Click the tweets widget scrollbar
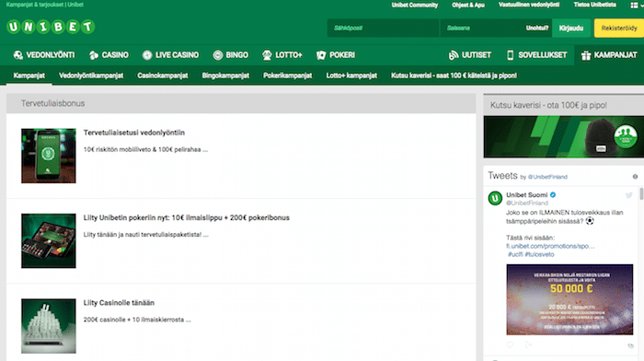Screen dimensions: 644x361 pyautogui.click(x=641, y=193)
